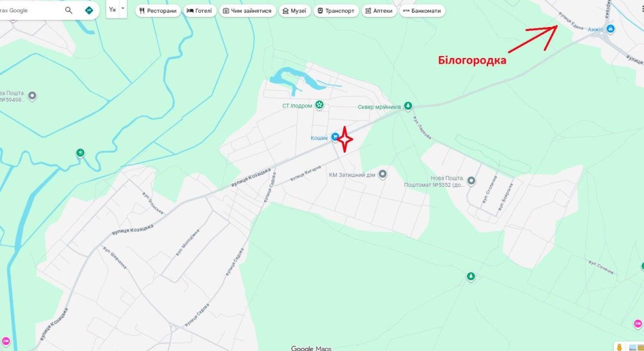The height and width of the screenshot is (351, 644).
Task: Click the Нова Пошта №59498 marker
Action: pyautogui.click(x=32, y=96)
